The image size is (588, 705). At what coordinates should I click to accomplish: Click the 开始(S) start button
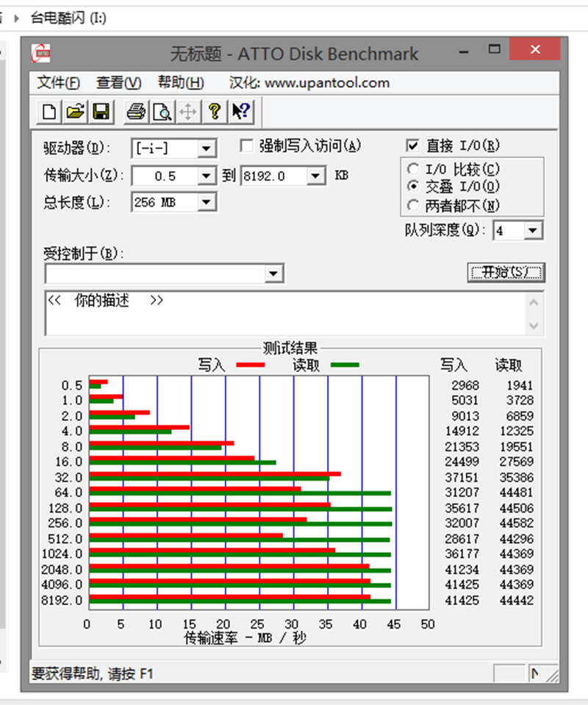click(506, 273)
